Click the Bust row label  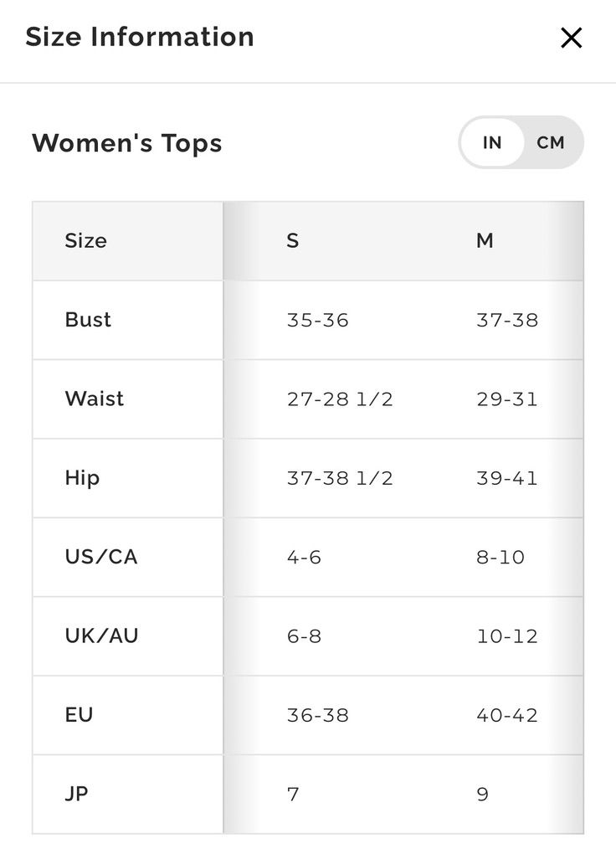(x=88, y=320)
